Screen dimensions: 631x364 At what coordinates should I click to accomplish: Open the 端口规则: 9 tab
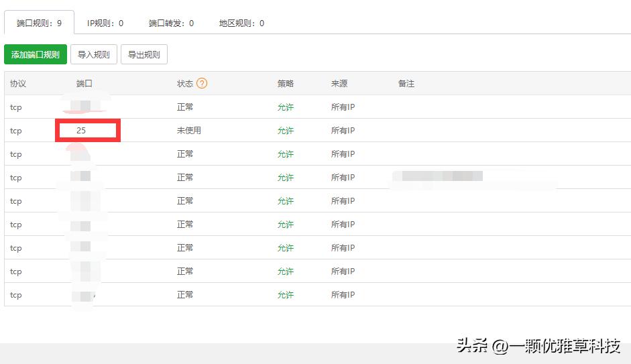click(x=39, y=23)
